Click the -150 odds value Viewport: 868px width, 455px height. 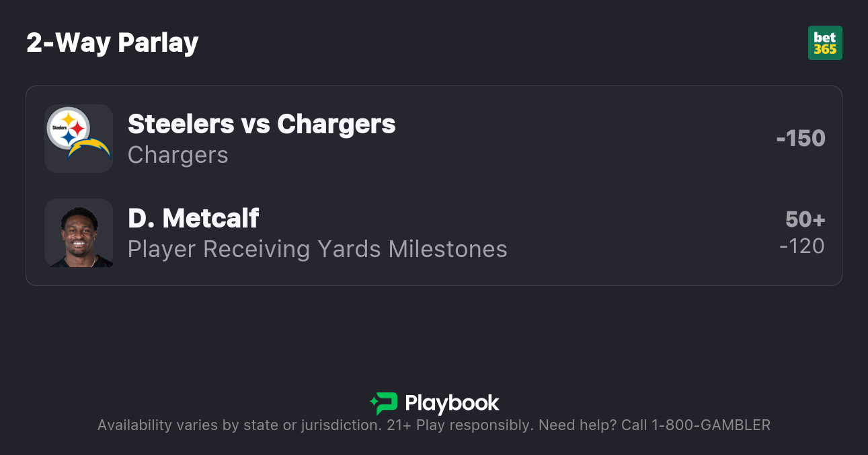800,138
